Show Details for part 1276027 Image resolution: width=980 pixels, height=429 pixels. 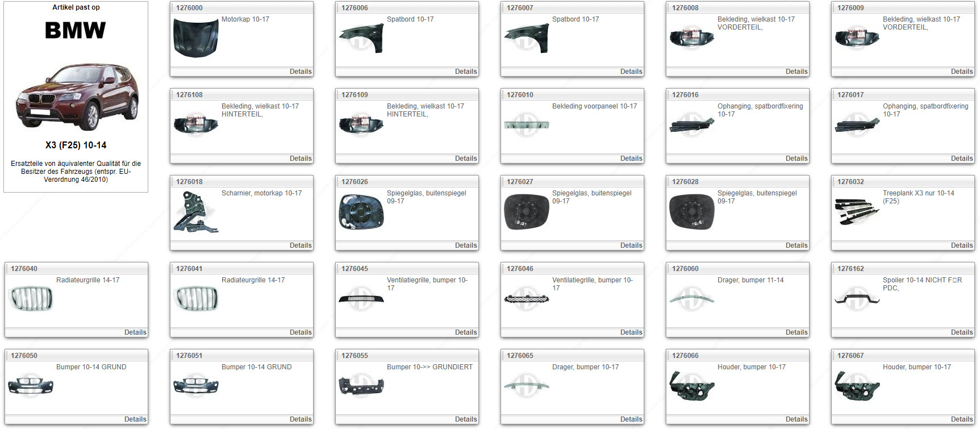click(x=631, y=245)
